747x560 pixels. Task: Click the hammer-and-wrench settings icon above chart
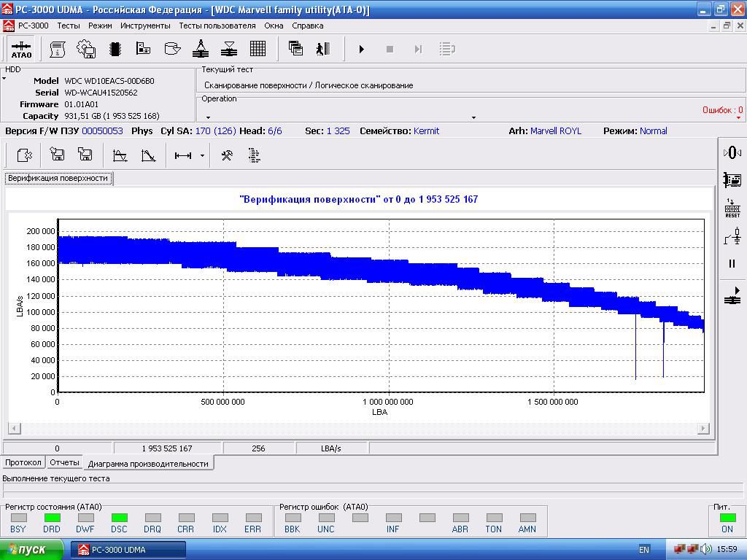coord(226,155)
